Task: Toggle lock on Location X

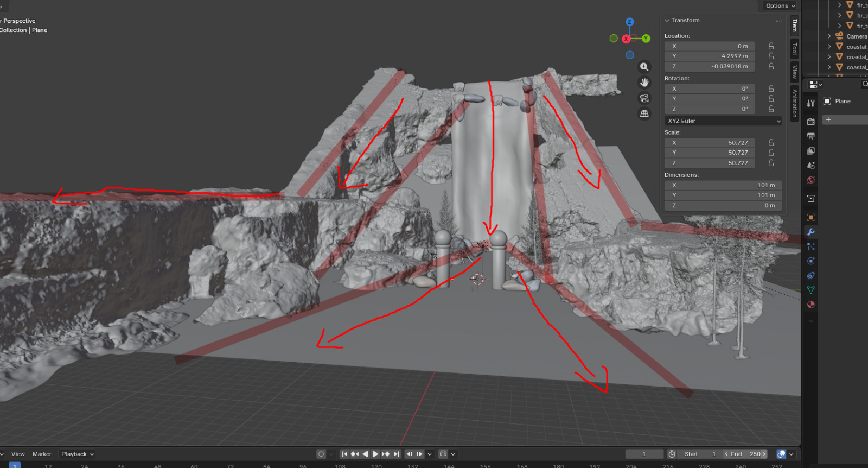Action: click(771, 46)
